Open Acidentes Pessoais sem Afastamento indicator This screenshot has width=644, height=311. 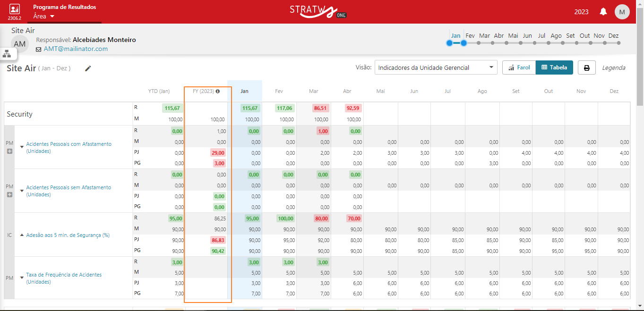(x=69, y=191)
